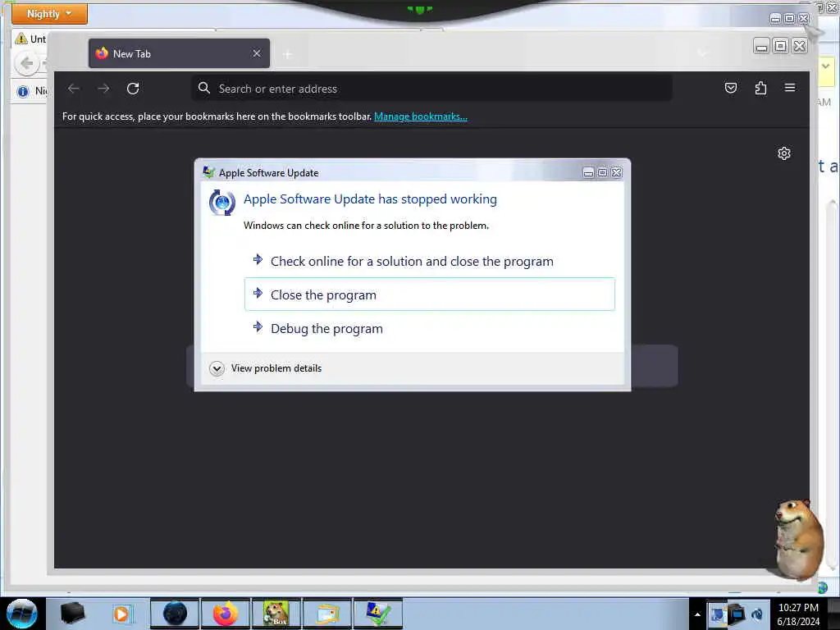Select the New Tab tab
The height and width of the screenshot is (630, 840).
tap(179, 53)
